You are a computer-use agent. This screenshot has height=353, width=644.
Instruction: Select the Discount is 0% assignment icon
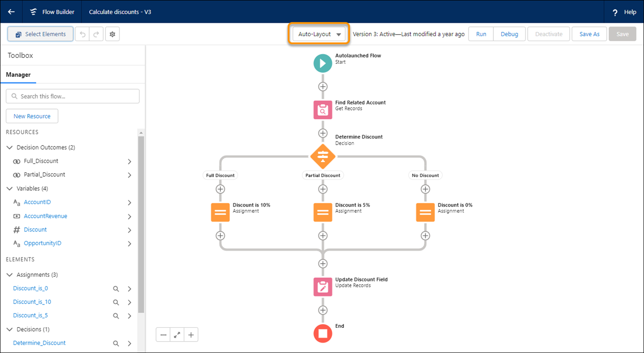pos(425,212)
